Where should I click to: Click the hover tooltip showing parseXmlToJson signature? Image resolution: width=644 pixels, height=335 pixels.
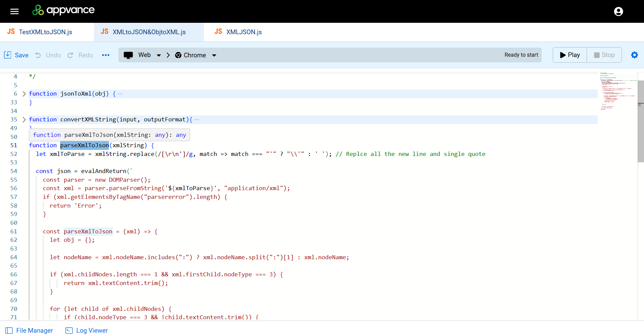click(x=110, y=135)
